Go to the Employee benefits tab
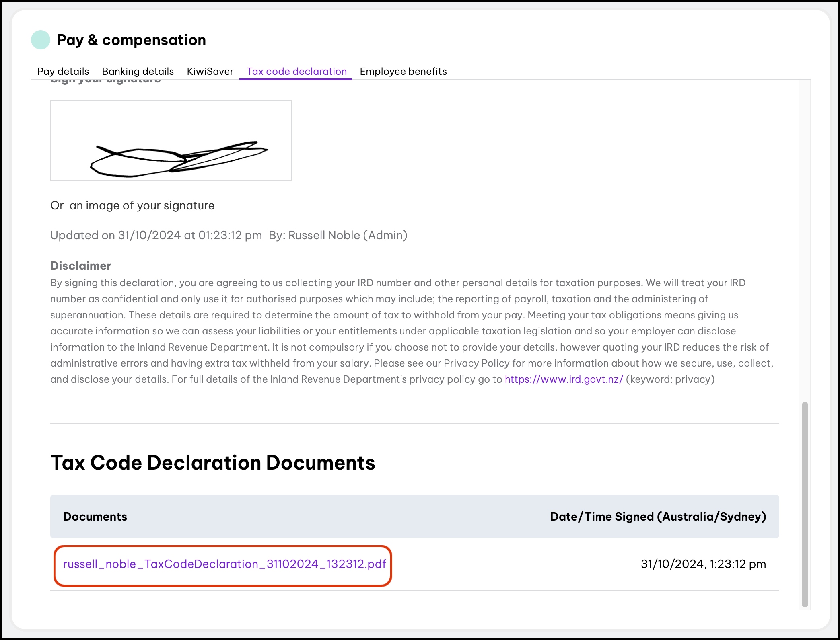 coord(403,71)
